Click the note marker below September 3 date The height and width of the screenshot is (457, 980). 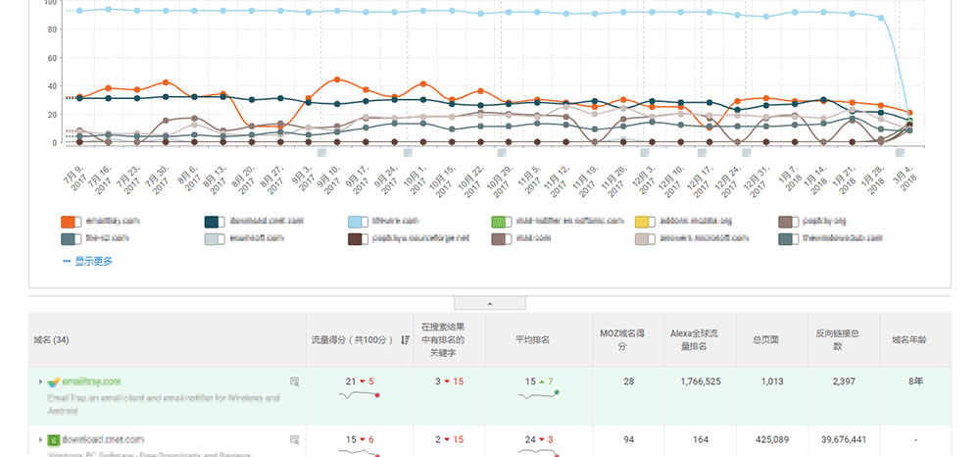(321, 153)
